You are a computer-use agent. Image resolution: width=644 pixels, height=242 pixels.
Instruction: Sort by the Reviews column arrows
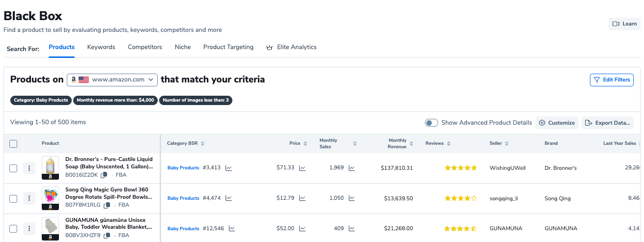click(448, 143)
